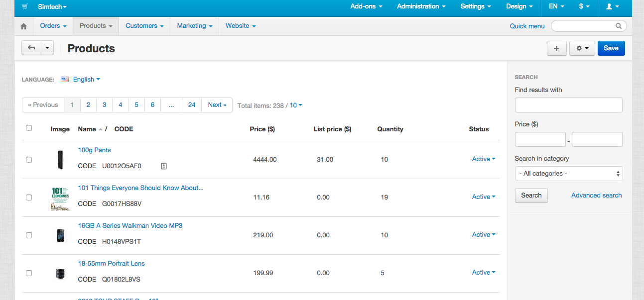Open Advanced search

click(x=596, y=195)
